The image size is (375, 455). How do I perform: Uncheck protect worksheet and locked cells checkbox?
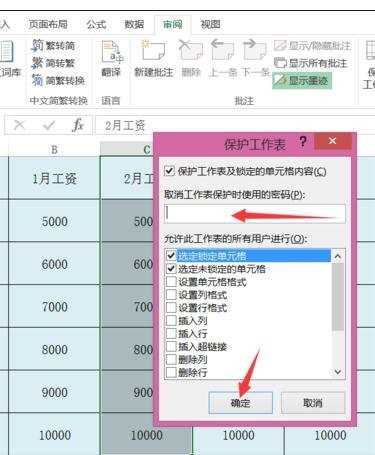(169, 171)
